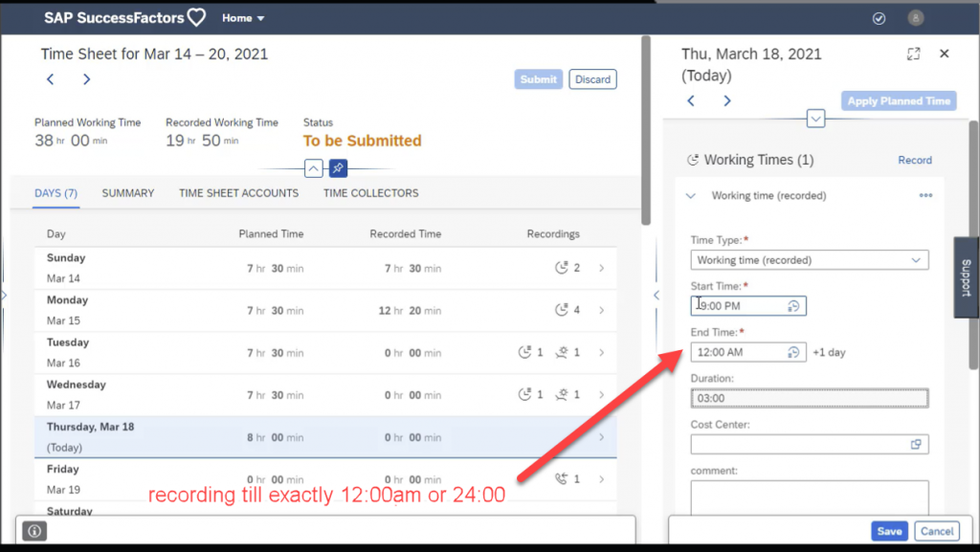
Task: Click the Cancel button
Action: (x=936, y=531)
